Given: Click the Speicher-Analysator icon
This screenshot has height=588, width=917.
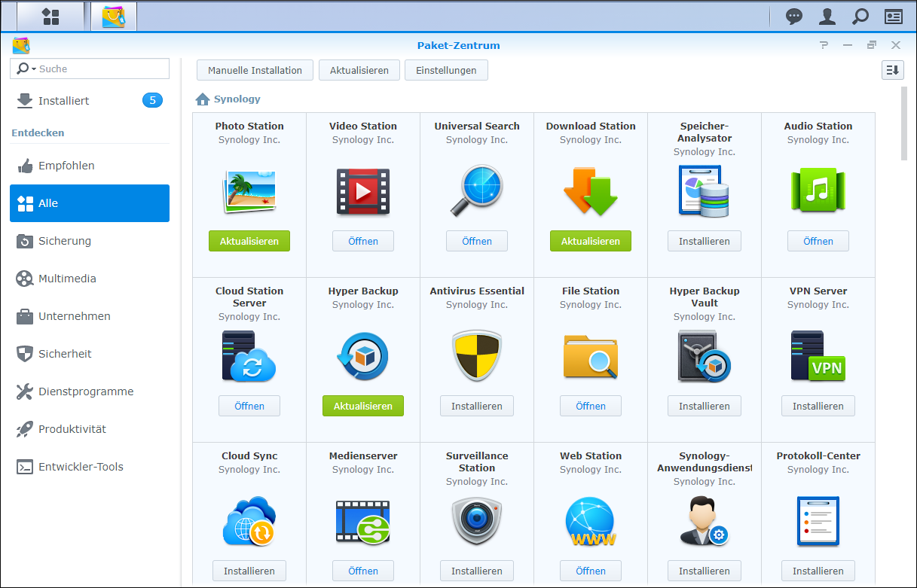Looking at the screenshot, I should (x=705, y=192).
